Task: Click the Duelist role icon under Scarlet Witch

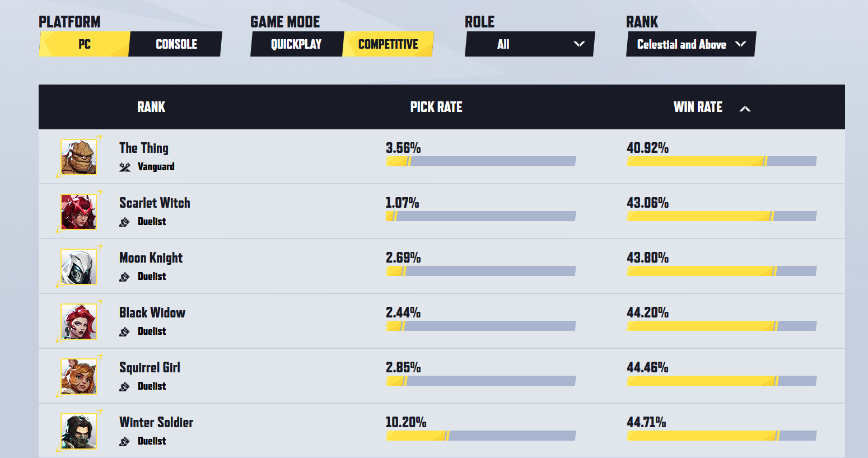Action: [x=124, y=222]
